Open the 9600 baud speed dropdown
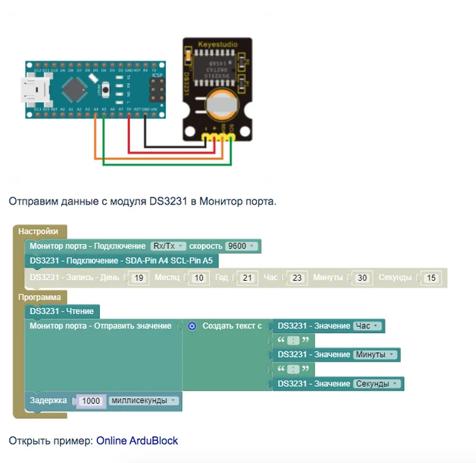The height and width of the screenshot is (463, 476). click(241, 246)
